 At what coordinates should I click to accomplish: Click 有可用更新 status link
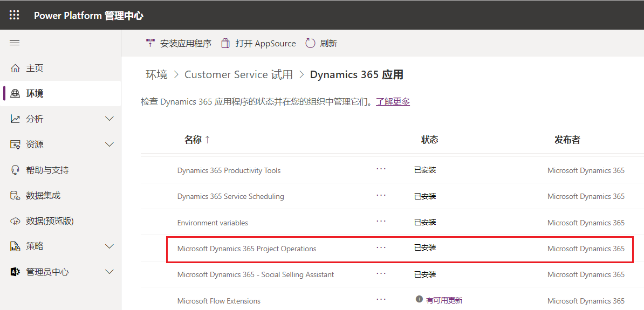[444, 300]
